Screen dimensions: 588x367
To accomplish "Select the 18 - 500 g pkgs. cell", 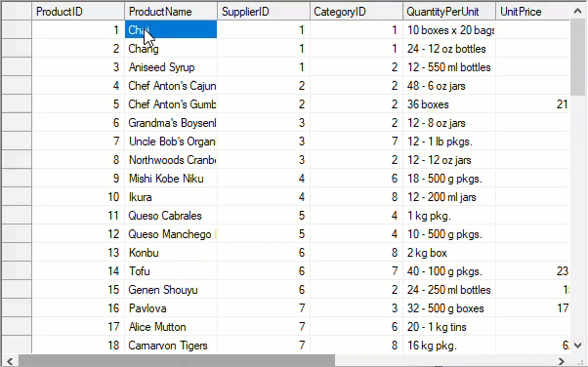I will [449, 178].
